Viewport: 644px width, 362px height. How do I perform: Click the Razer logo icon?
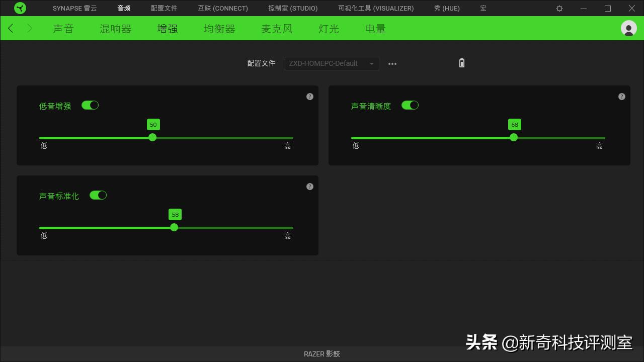coord(20,8)
